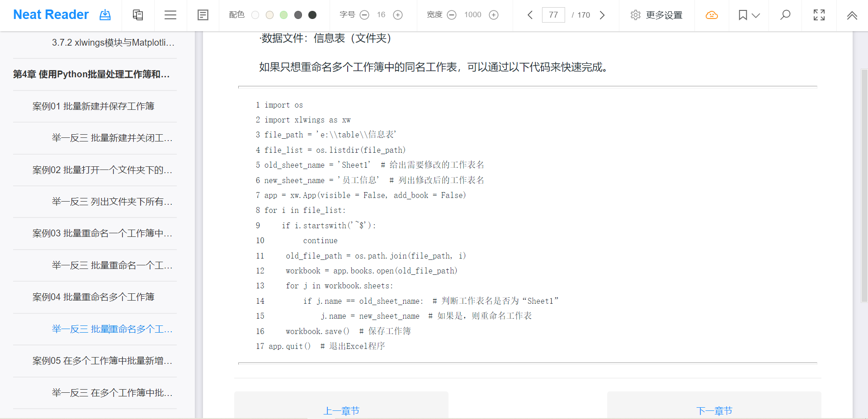
Task: Open 第4章 使用Python批量处理工作簿和... chapter
Action: (x=91, y=74)
